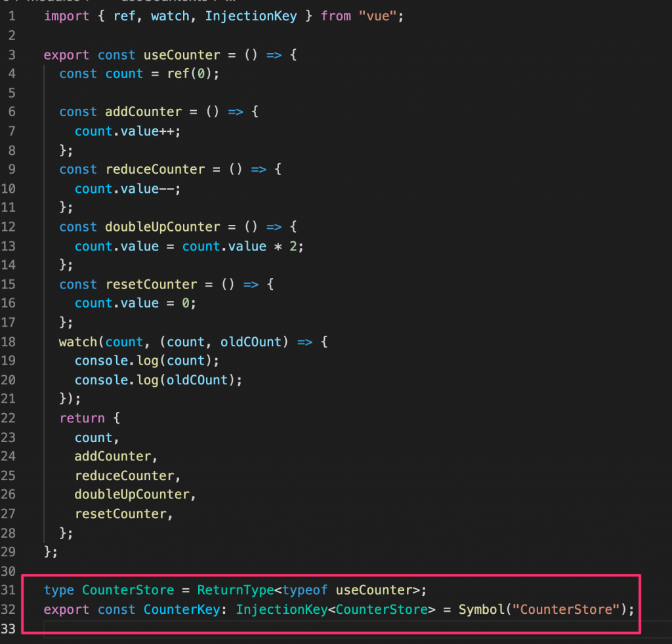
Task: Click the CounterStore type alias on line 31
Action: tap(128, 590)
